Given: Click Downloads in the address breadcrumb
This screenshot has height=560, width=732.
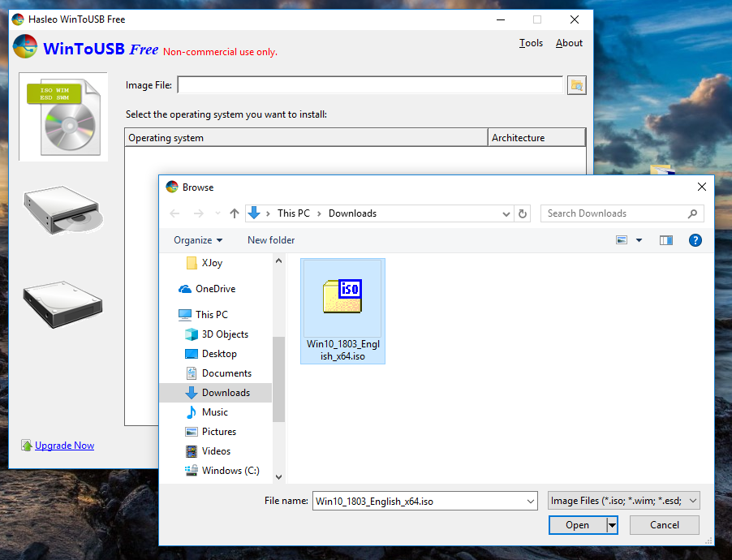Looking at the screenshot, I should coord(352,213).
